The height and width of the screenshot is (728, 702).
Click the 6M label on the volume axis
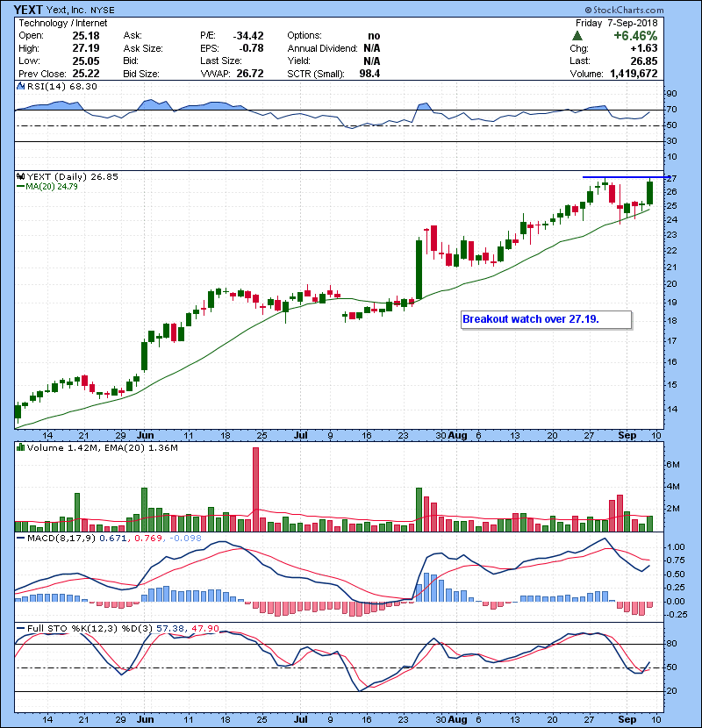(673, 465)
